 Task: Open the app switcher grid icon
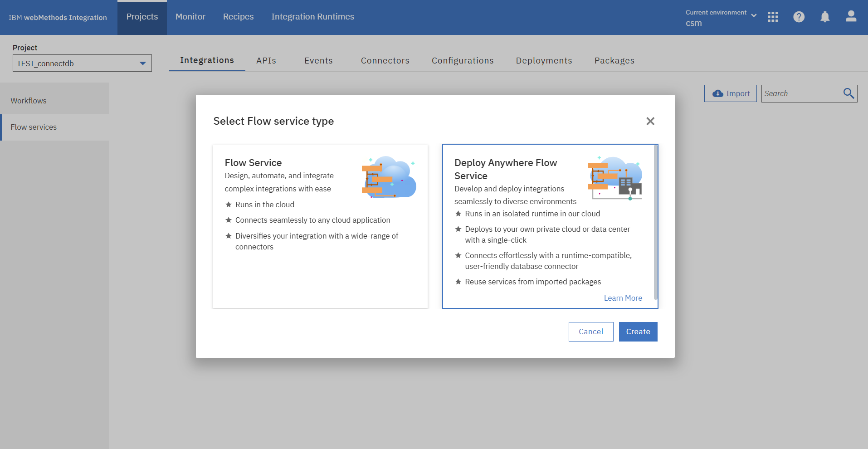(x=773, y=17)
